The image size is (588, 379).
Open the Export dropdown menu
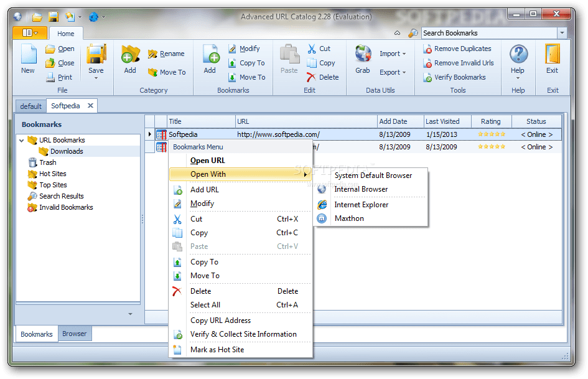pos(393,72)
